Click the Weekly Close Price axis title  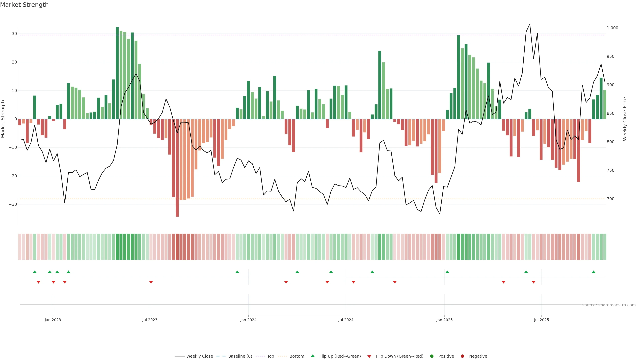pos(625,119)
